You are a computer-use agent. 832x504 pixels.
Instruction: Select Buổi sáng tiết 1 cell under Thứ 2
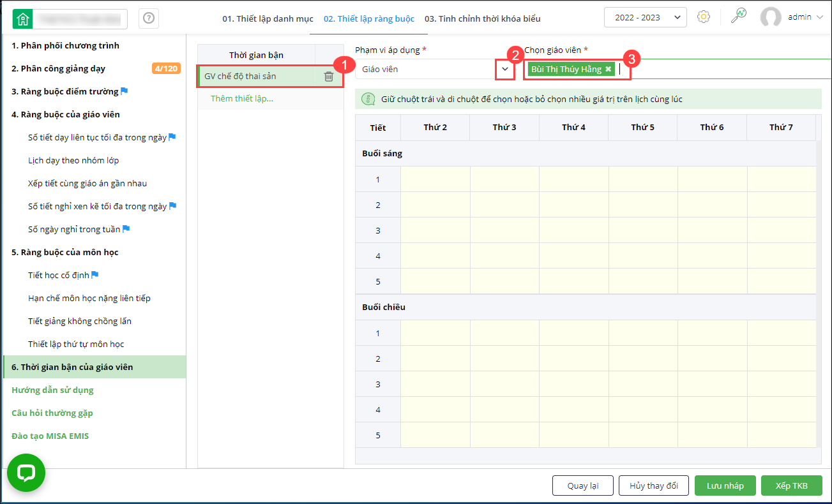tap(435, 179)
